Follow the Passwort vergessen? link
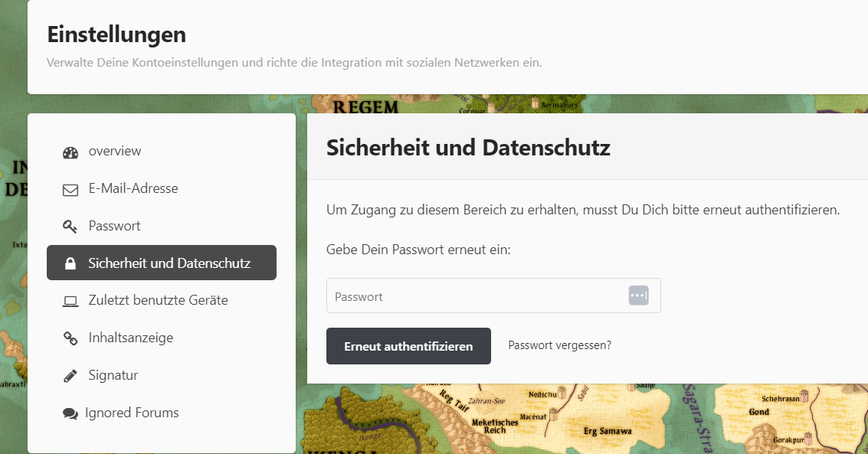868x454 pixels. click(559, 345)
